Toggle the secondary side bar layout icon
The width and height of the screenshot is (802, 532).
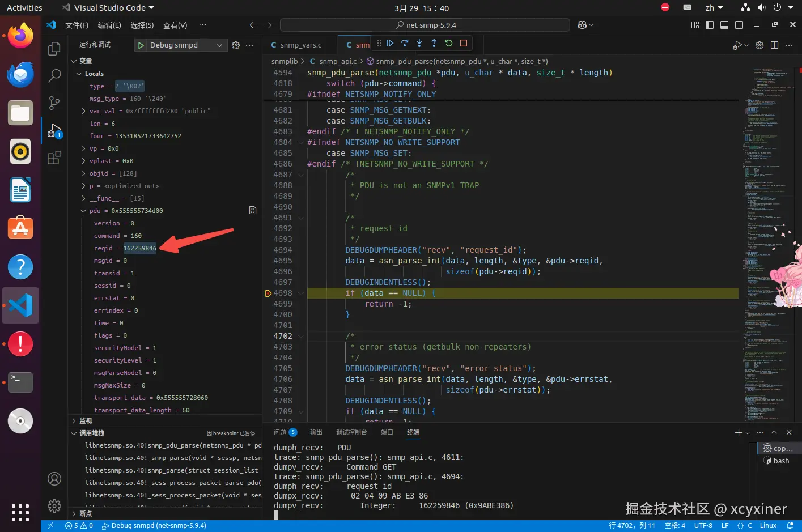[x=739, y=25]
